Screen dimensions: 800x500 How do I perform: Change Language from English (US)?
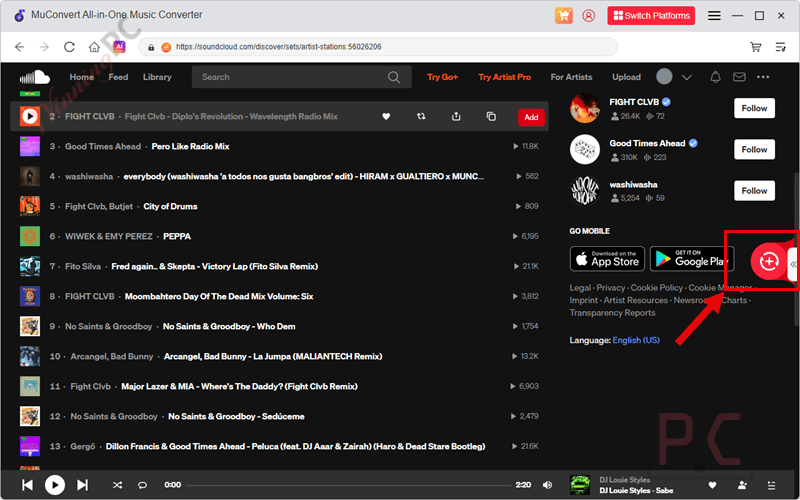click(x=636, y=340)
